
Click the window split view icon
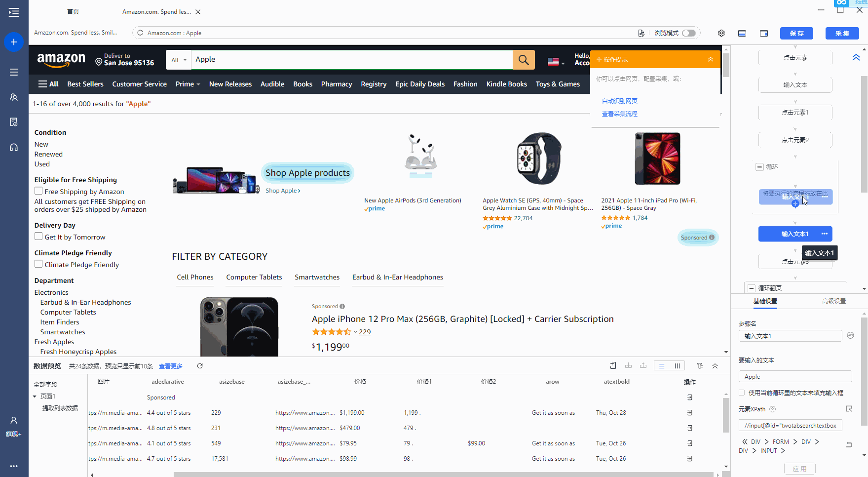[x=764, y=33]
